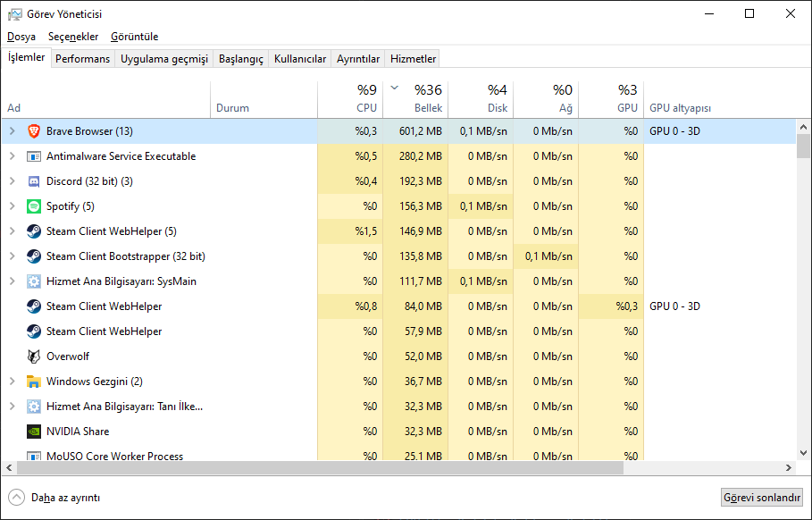Sort by GPU altyapısı column header
The image size is (812, 520).
720,100
